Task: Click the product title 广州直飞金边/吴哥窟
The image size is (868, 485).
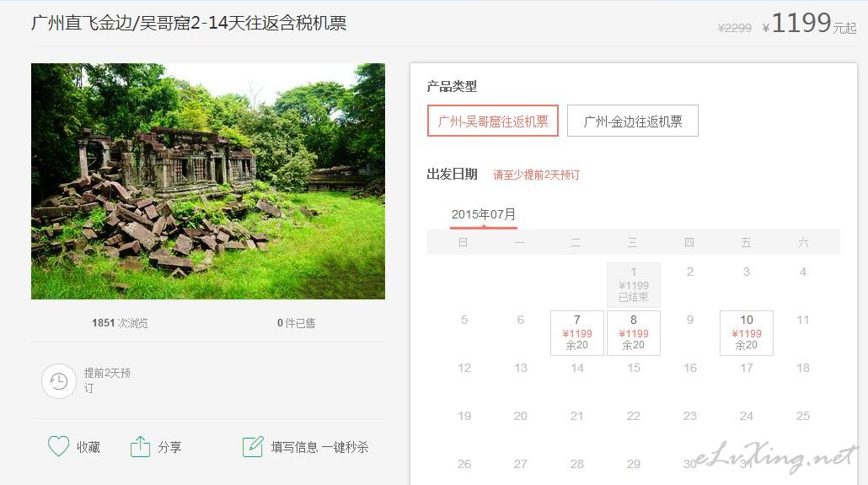Action: (189, 23)
